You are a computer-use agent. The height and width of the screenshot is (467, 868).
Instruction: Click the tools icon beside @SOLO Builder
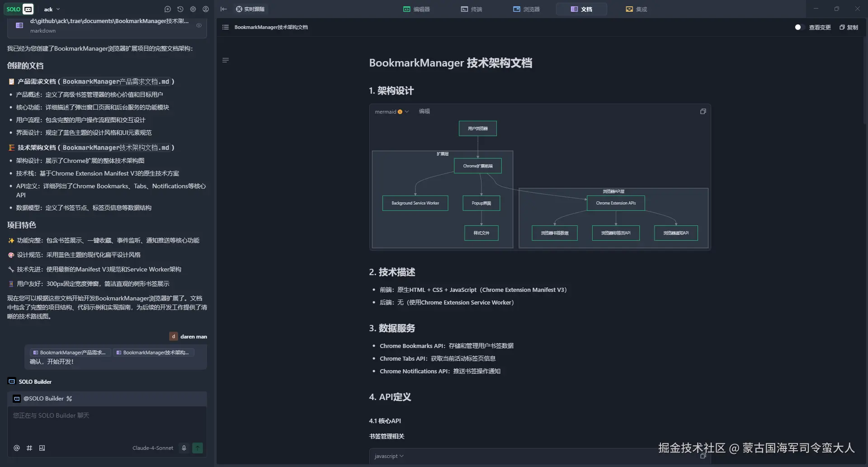[x=69, y=399]
